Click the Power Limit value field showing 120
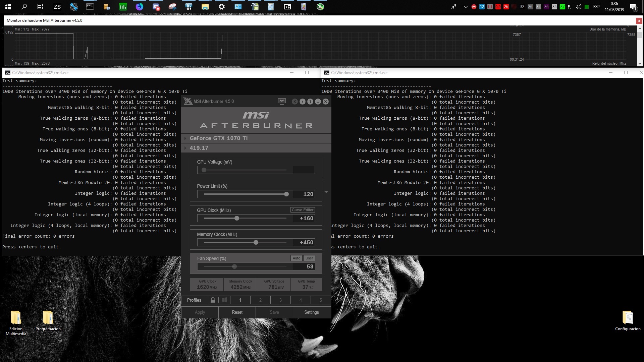Viewport: 644px width, 362px height. pos(304,194)
